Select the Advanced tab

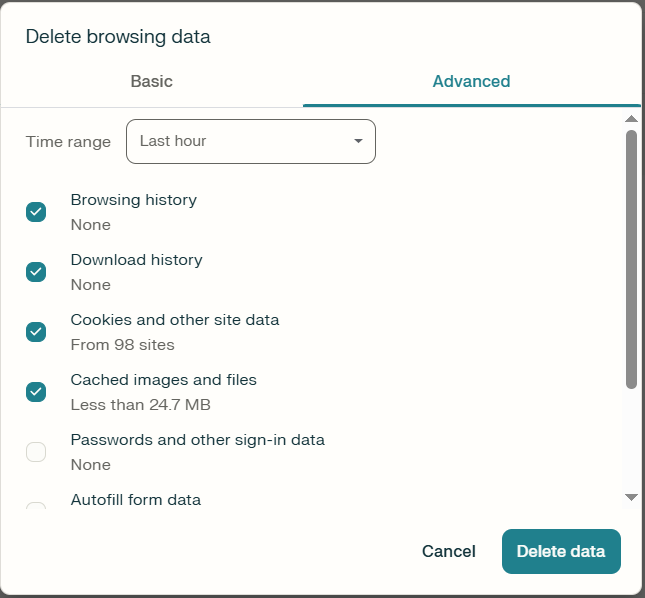pyautogui.click(x=471, y=81)
